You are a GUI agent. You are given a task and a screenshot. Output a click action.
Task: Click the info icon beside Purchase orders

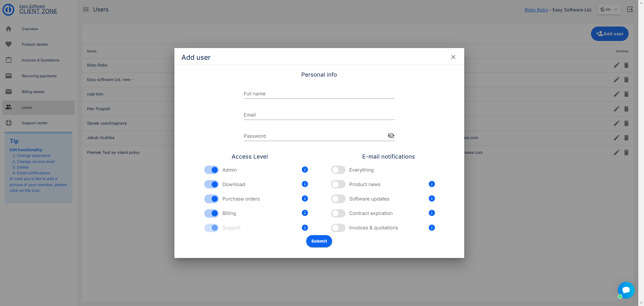[x=305, y=199]
